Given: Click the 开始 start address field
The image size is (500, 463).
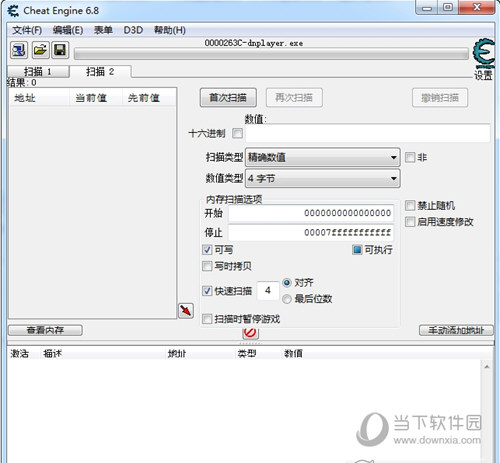Looking at the screenshot, I should 311,213.
